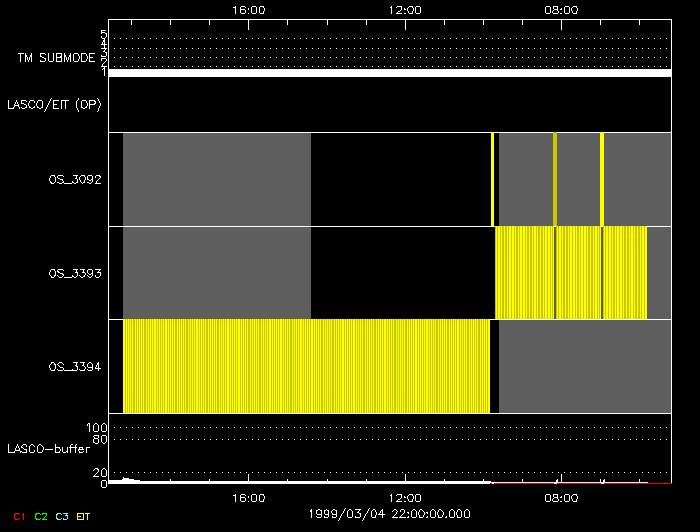Viewport: 700px width, 532px height.
Task: Click the TM SUBMODE row label
Action: (55, 58)
